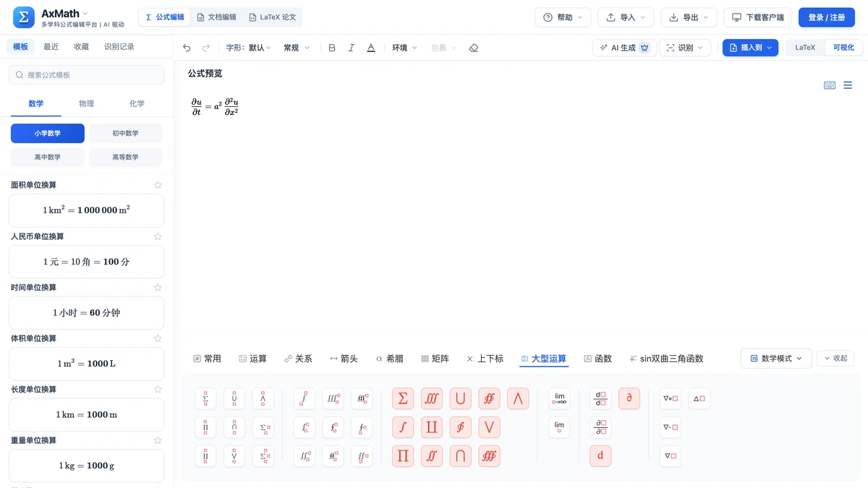
Task: Select the 1 kg = 1000 g template card
Action: pos(87,466)
